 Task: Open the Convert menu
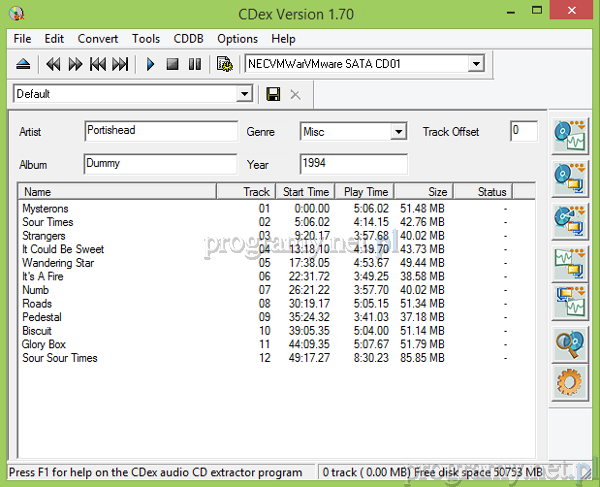pyautogui.click(x=97, y=39)
